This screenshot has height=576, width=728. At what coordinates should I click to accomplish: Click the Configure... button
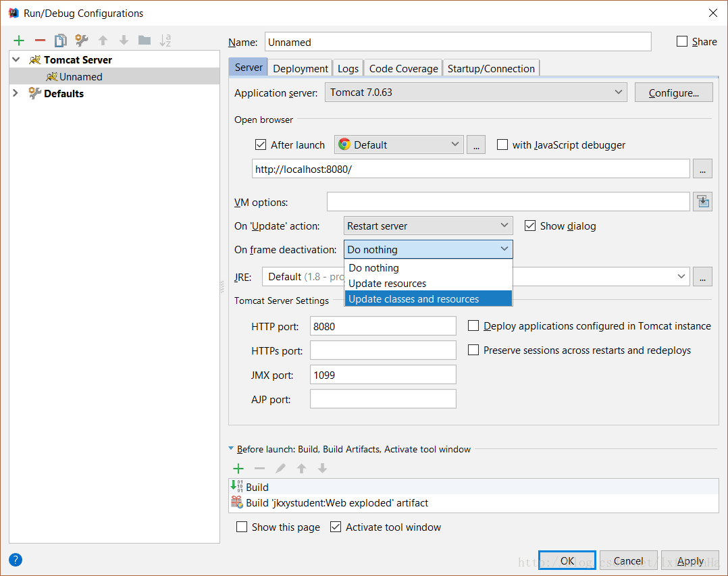[674, 93]
